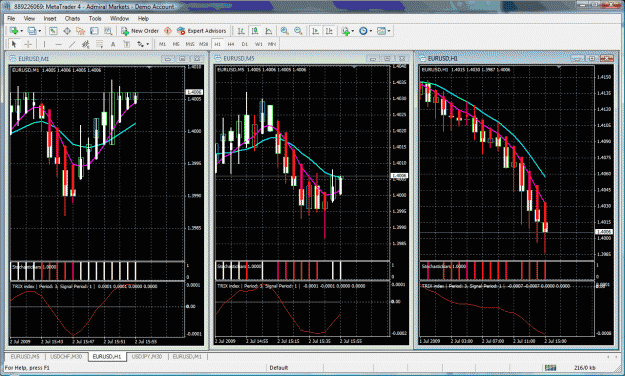Image resolution: width=625 pixels, height=376 pixels.
Task: Zoom in on the chart
Action: (284, 31)
